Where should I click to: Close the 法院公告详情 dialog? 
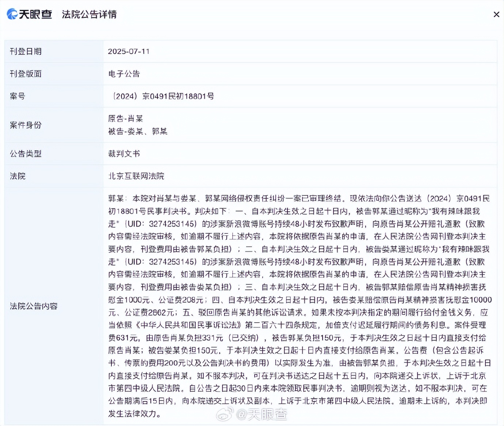(496, 15)
